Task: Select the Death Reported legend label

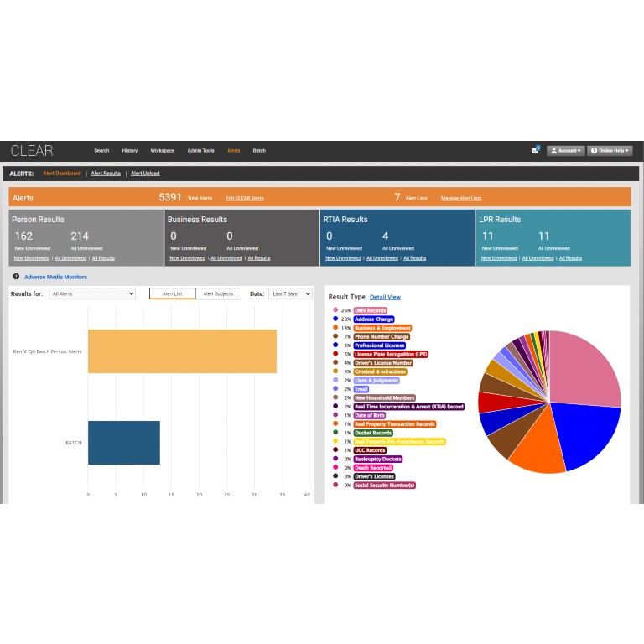Action: point(373,468)
